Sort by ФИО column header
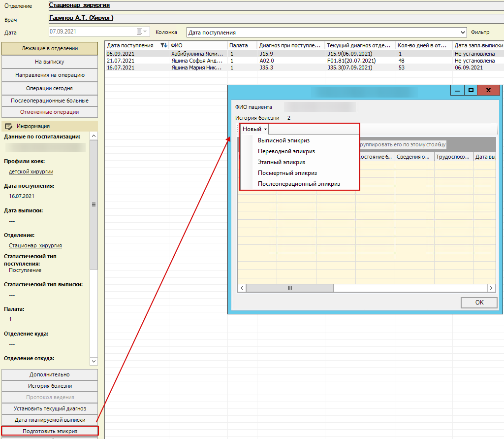The image size is (504, 439). pos(198,45)
